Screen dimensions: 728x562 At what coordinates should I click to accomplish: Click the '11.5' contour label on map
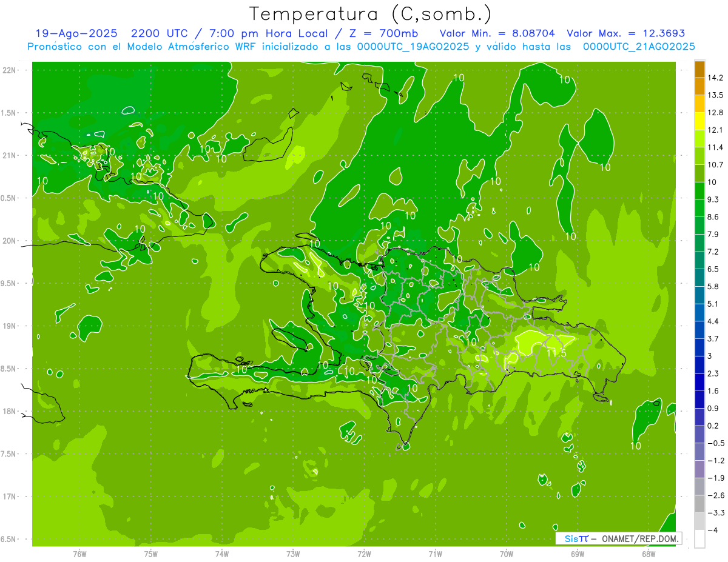(556, 352)
